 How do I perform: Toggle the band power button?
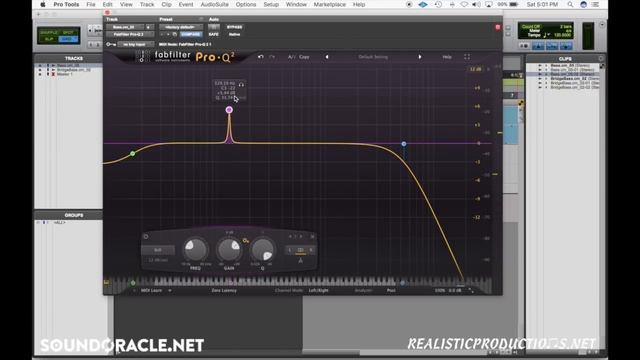point(146,236)
